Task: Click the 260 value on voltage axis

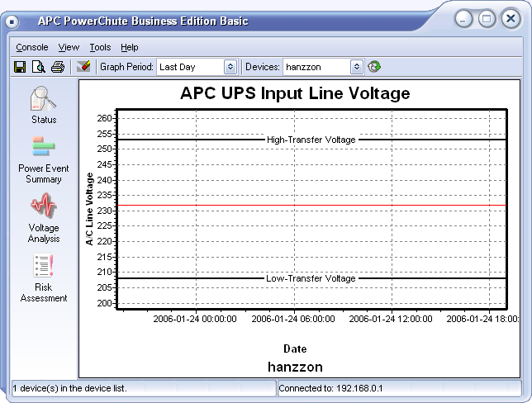Action: point(104,118)
